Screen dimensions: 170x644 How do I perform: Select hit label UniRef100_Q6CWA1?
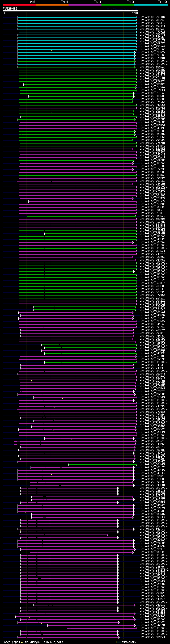[x=152, y=312]
